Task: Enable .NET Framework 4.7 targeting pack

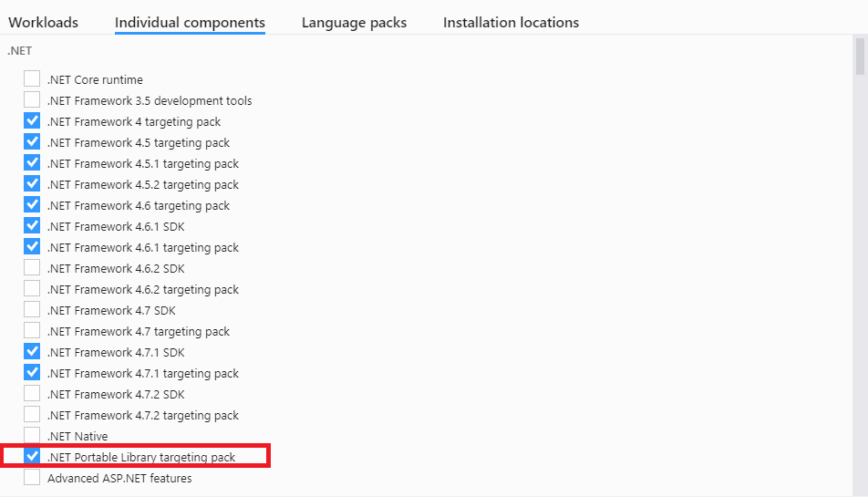Action: click(32, 331)
